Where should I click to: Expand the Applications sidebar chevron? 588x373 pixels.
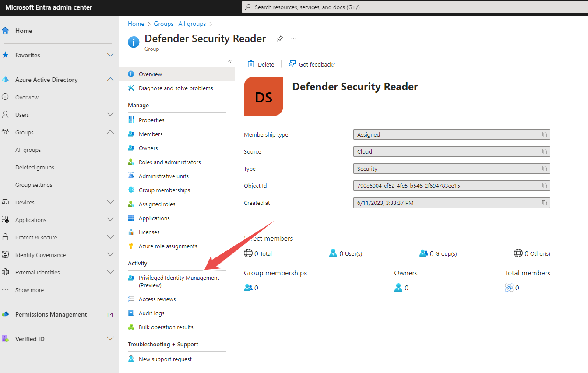pyautogui.click(x=110, y=220)
